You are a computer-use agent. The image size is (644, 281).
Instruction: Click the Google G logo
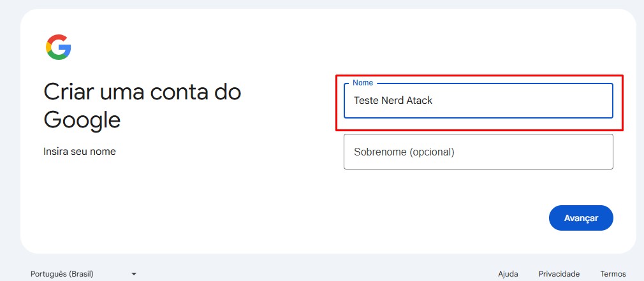58,47
